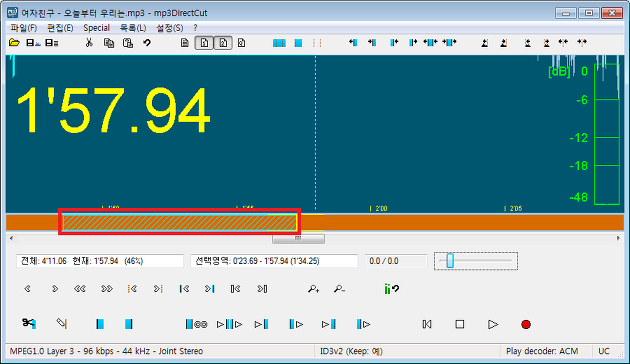Viewport: 630px width, 364px height.
Task: Step forward with the single right arrow
Action: click(54, 288)
